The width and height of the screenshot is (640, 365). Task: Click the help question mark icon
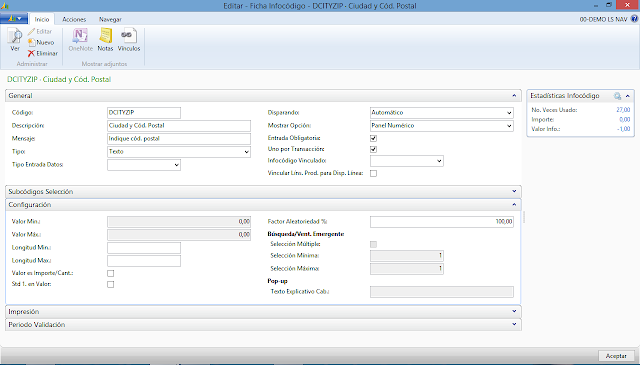[x=634, y=19]
